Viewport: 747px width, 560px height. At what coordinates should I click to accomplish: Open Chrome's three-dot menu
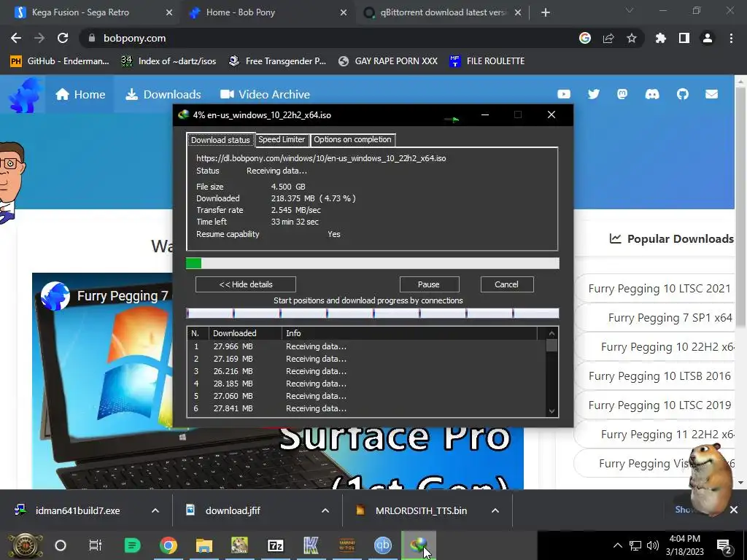pyautogui.click(x=731, y=38)
